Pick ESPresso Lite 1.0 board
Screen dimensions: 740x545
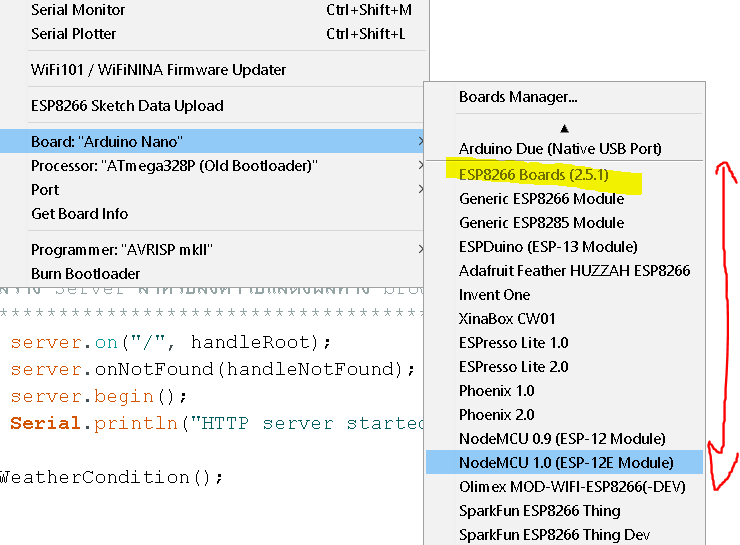click(564, 343)
